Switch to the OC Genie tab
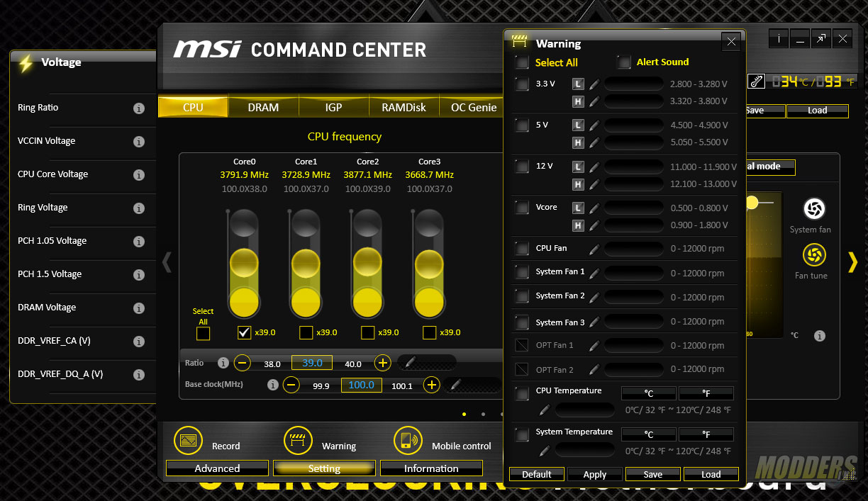868x501 pixels. pos(472,108)
